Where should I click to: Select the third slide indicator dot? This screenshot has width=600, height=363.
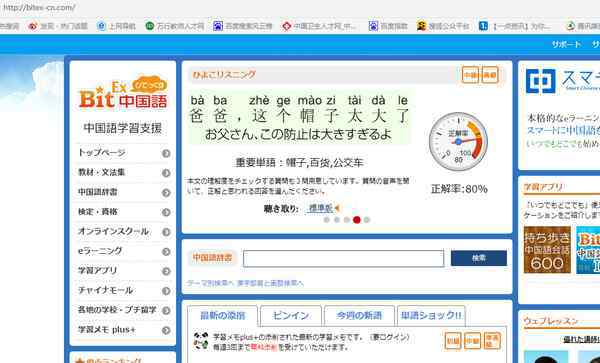pos(347,220)
